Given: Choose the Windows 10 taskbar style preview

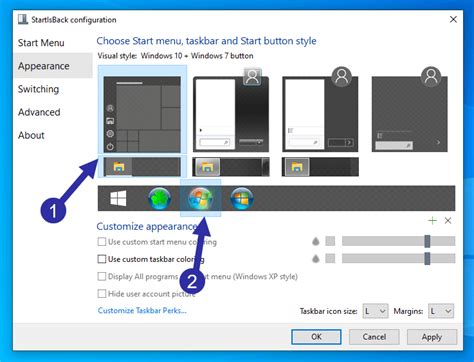Looking at the screenshot, I should pos(142,167).
